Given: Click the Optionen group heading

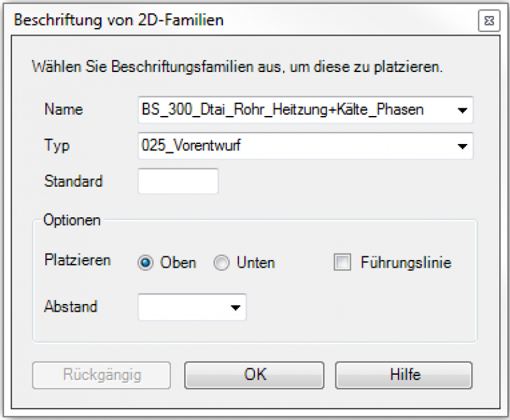Looking at the screenshot, I should point(72,220).
